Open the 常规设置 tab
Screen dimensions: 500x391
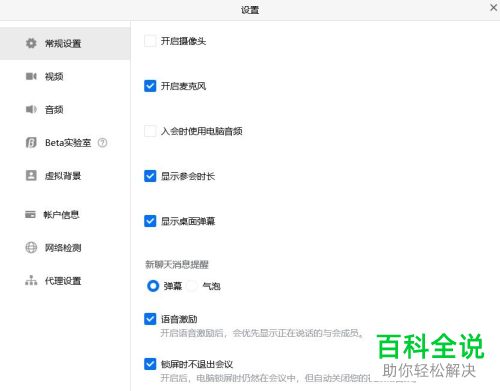click(65, 43)
